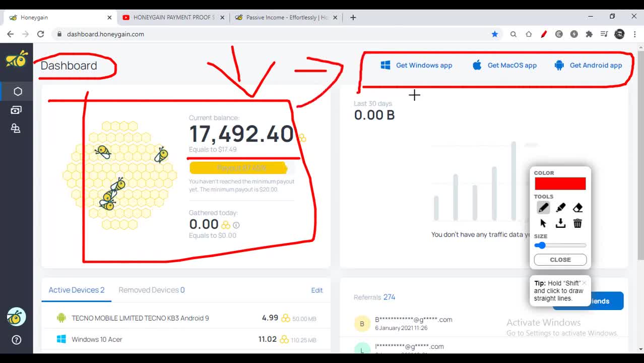Click the CLOSE button in drawing panel
Viewport: 644px width, 363px height.
click(x=560, y=260)
